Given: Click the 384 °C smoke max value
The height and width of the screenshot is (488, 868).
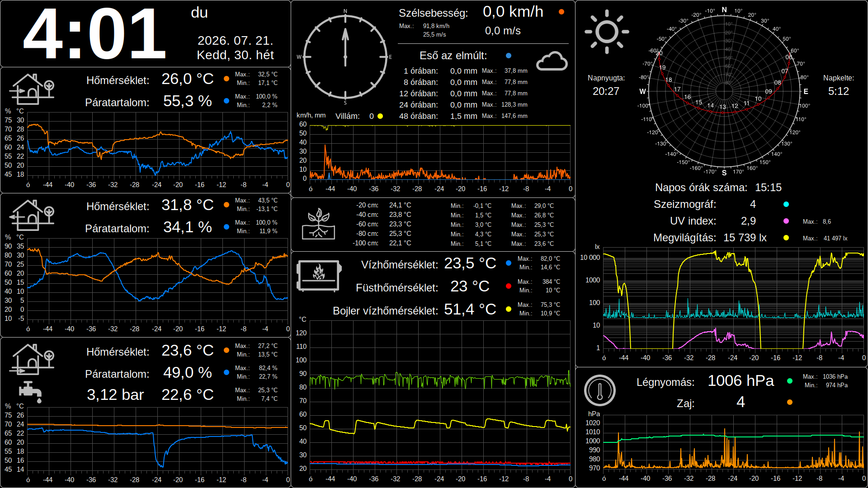Looking at the screenshot, I should coord(551,282).
